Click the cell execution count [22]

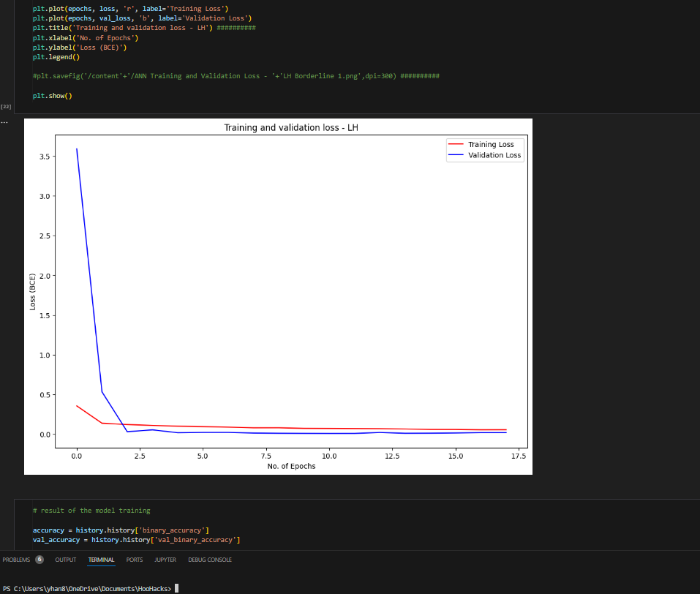(x=6, y=106)
